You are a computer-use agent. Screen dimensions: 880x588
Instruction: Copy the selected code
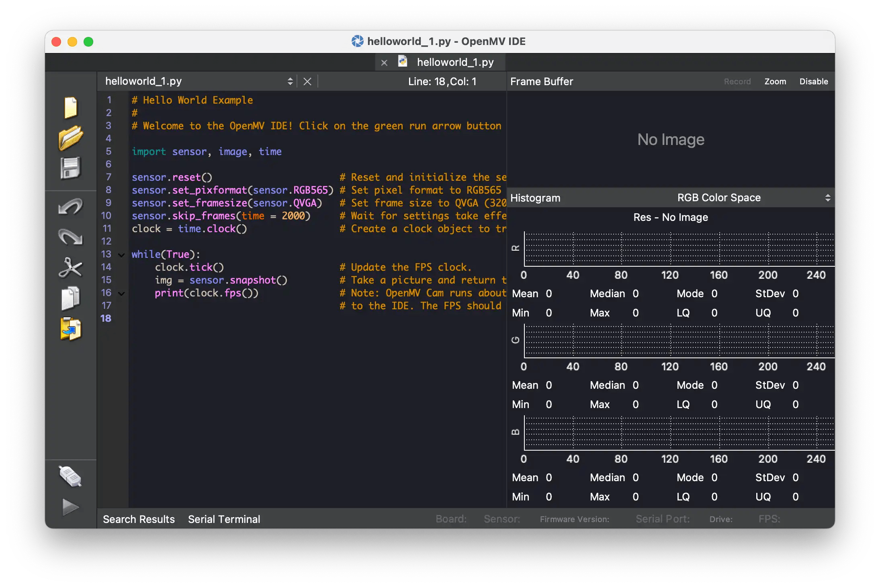70,298
